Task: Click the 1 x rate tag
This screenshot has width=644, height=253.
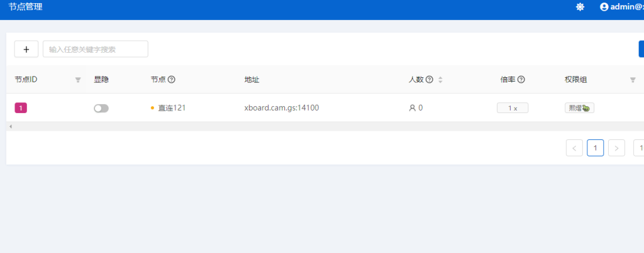Action: 512,108
